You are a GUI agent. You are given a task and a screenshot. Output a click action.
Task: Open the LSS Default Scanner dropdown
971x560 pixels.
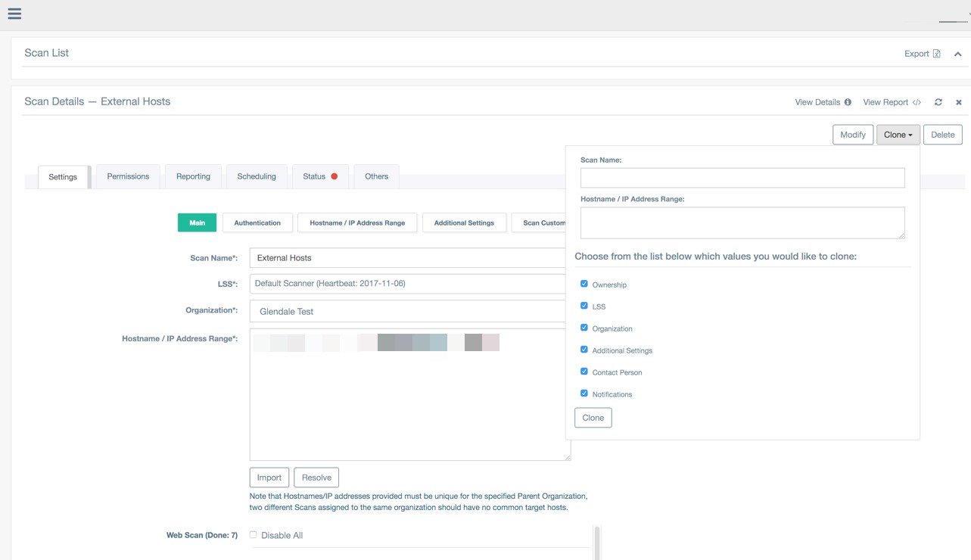click(409, 284)
